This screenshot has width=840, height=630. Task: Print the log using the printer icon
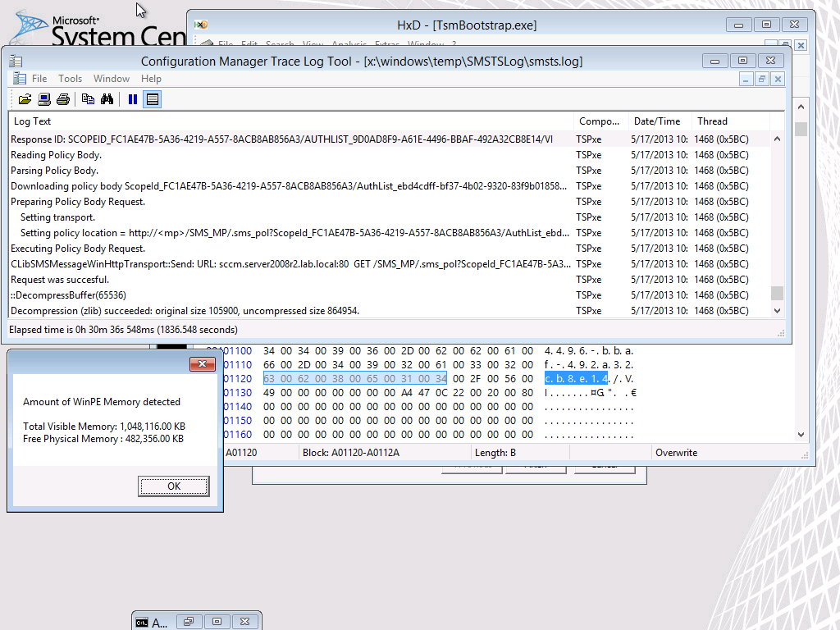click(63, 99)
